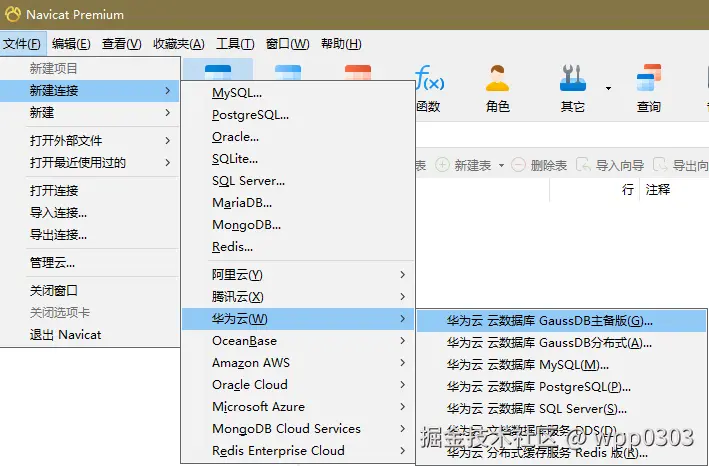Expand the OceanBase submenu arrow

point(402,340)
